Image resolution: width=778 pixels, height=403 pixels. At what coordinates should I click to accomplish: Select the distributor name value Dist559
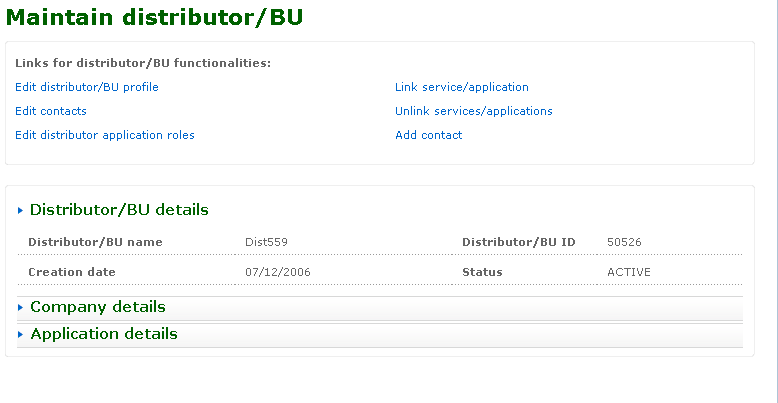(x=266, y=242)
